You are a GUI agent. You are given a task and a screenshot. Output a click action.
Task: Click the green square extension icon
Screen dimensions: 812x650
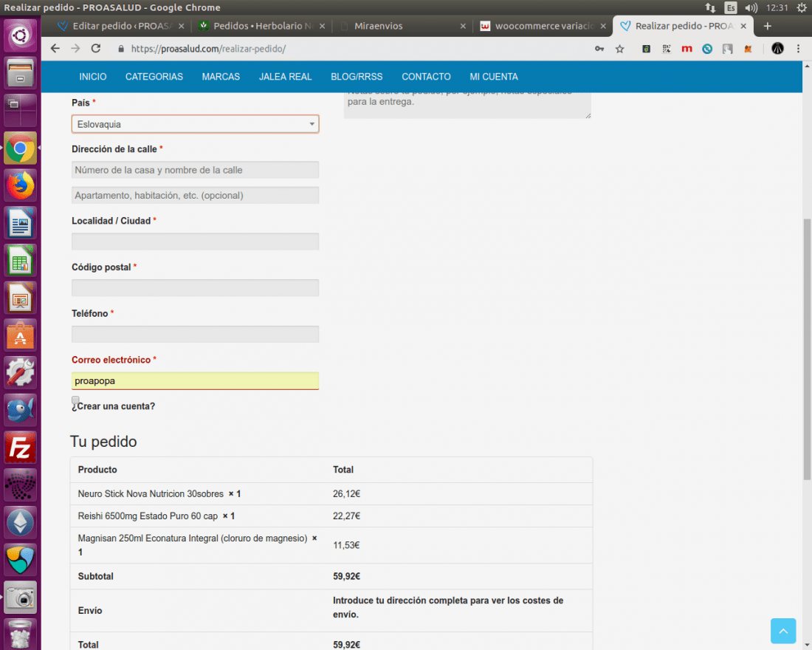pos(647,49)
